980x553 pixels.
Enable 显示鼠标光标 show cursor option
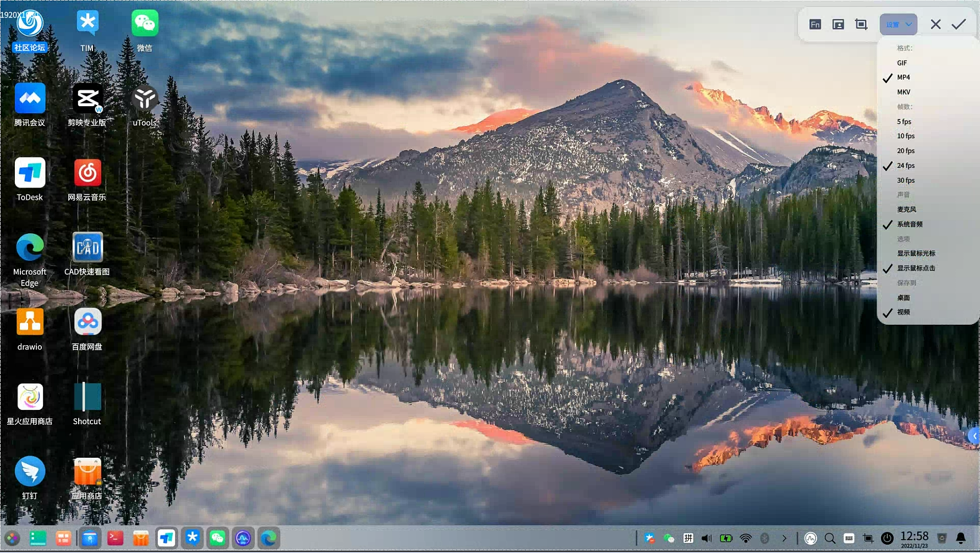tap(916, 254)
